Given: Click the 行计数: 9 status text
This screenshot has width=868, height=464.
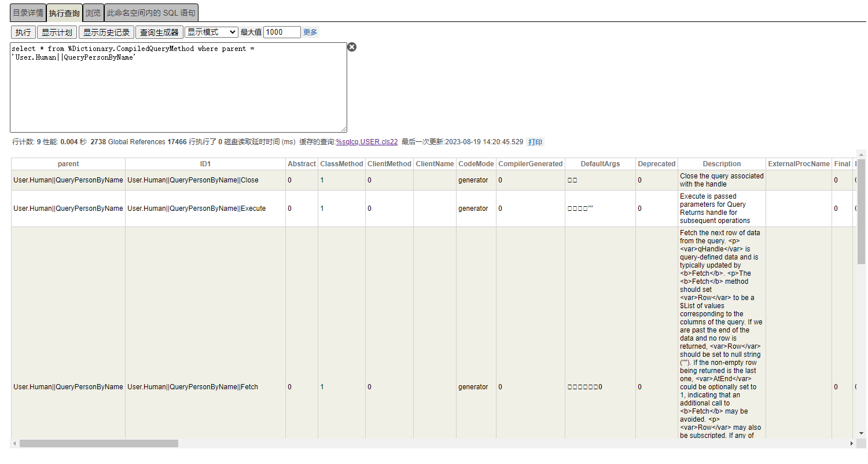Looking at the screenshot, I should click(26, 142).
